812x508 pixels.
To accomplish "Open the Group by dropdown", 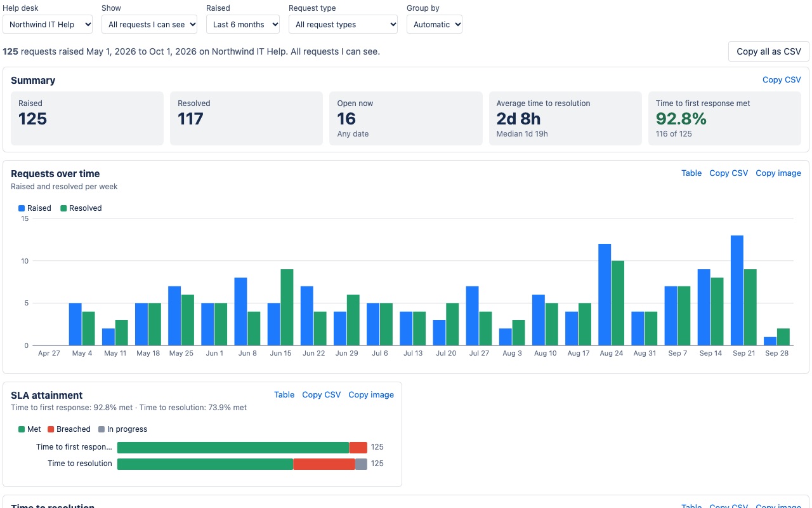I will [435, 25].
